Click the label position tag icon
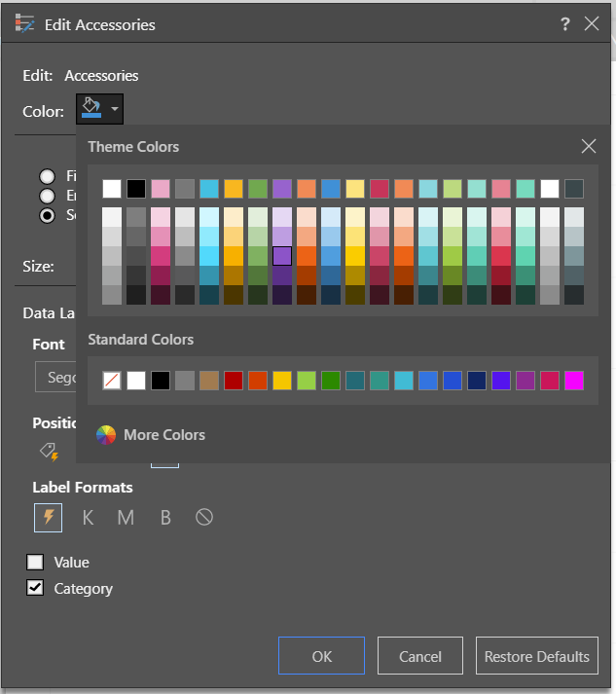Viewport: 616px width, 694px height. pyautogui.click(x=49, y=451)
